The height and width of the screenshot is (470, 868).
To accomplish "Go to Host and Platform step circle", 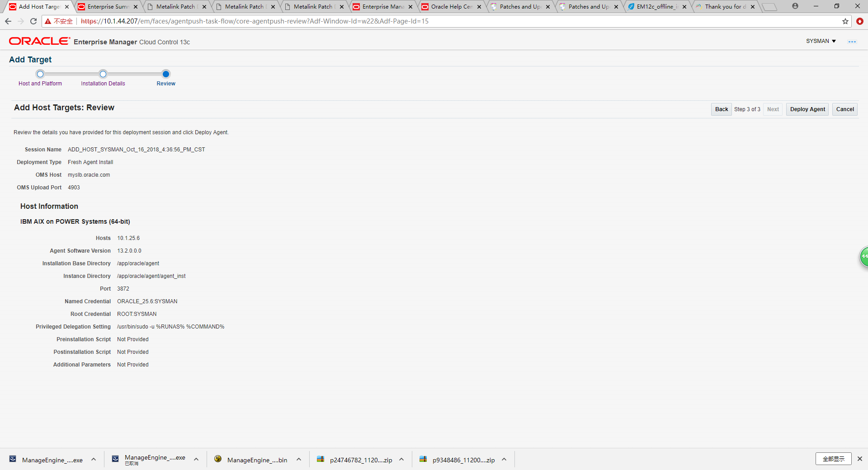I will 40,74.
